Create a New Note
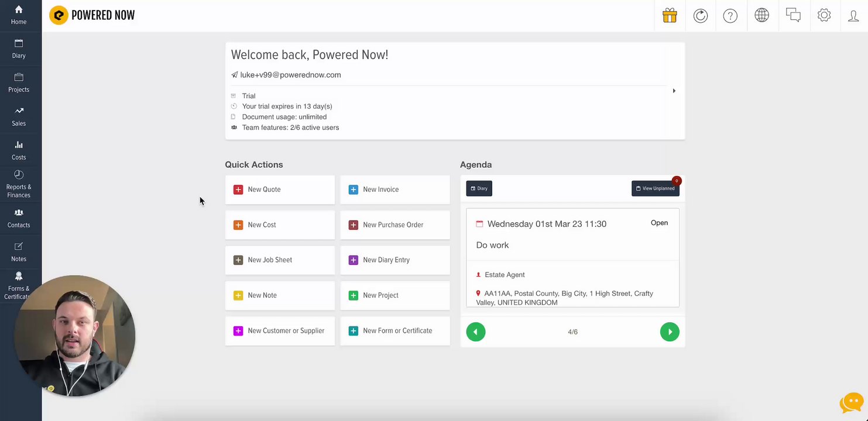Viewport: 868px width, 421px height. tap(280, 295)
